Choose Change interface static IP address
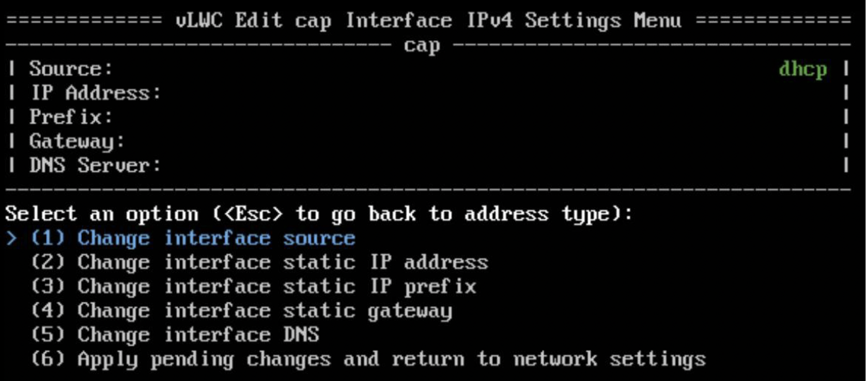 [x=259, y=262]
